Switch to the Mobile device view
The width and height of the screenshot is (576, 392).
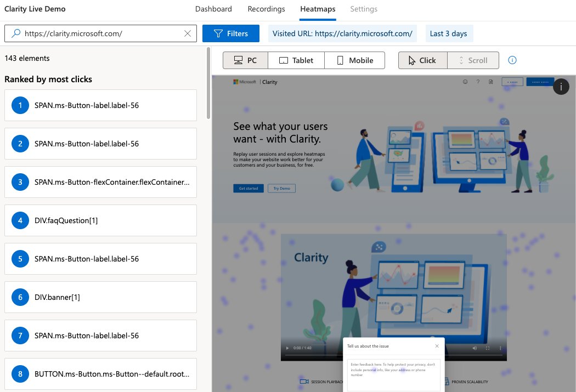(355, 60)
